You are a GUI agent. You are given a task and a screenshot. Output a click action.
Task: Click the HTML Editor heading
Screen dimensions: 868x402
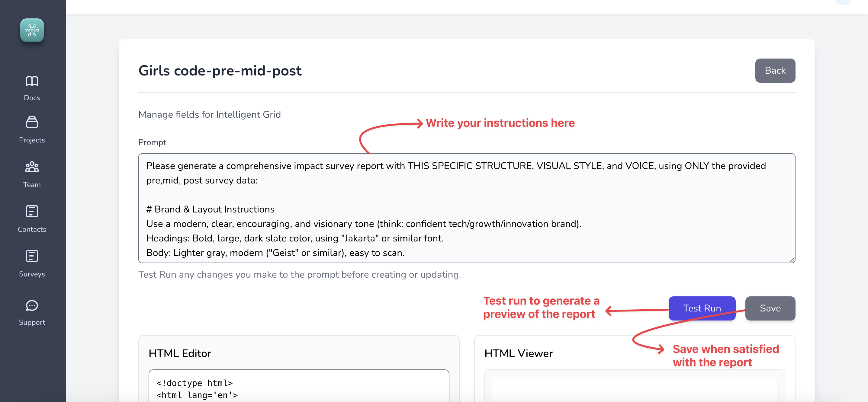tap(180, 353)
